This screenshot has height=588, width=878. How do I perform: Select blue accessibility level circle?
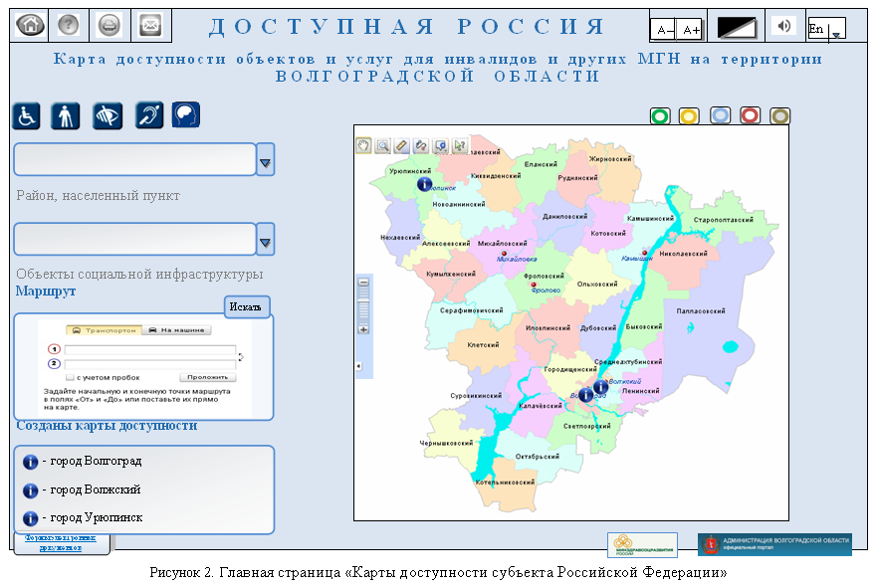[x=720, y=115]
